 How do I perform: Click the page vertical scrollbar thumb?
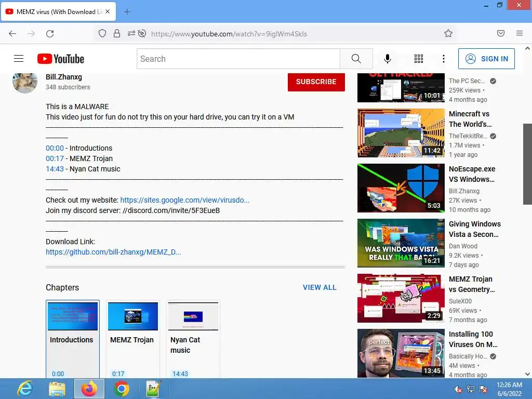coord(527,164)
